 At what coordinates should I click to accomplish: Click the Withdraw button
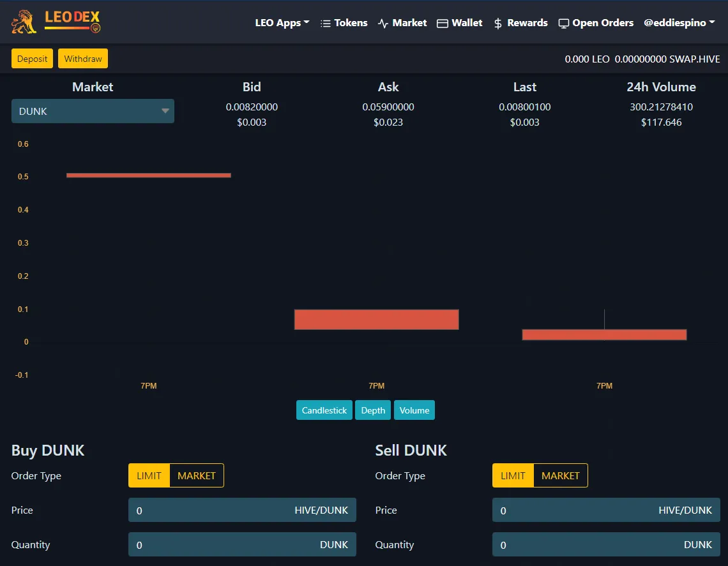[x=83, y=59]
